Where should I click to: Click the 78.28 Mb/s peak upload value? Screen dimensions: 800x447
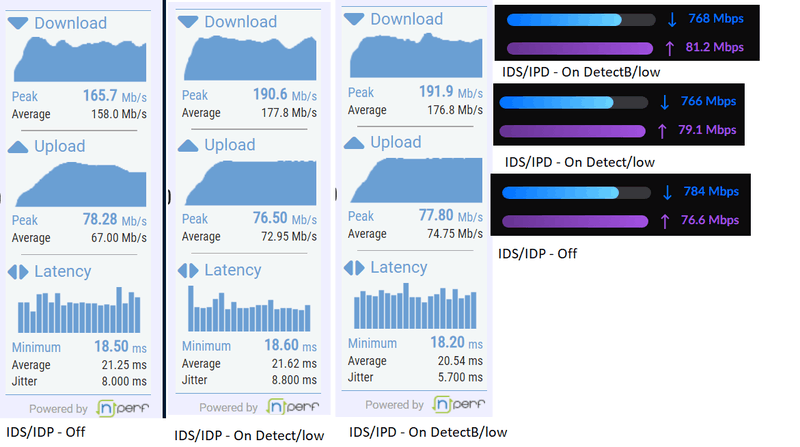[115, 220]
